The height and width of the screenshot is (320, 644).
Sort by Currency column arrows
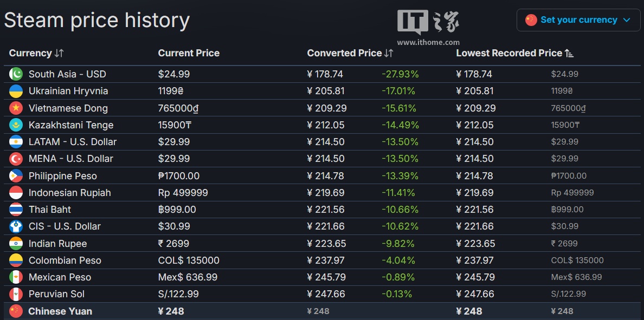[59, 53]
